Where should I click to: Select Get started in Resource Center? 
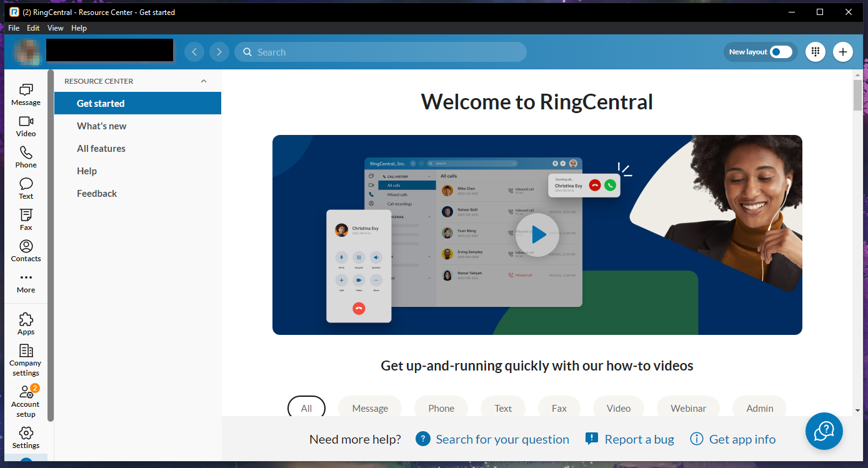click(137, 103)
